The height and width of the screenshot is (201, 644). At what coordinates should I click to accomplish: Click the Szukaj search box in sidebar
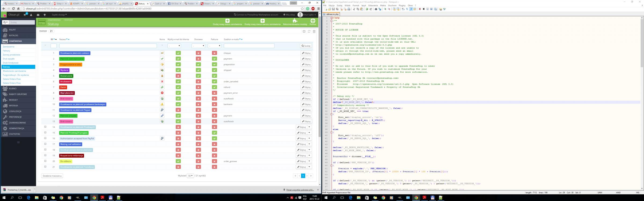pos(22,23)
